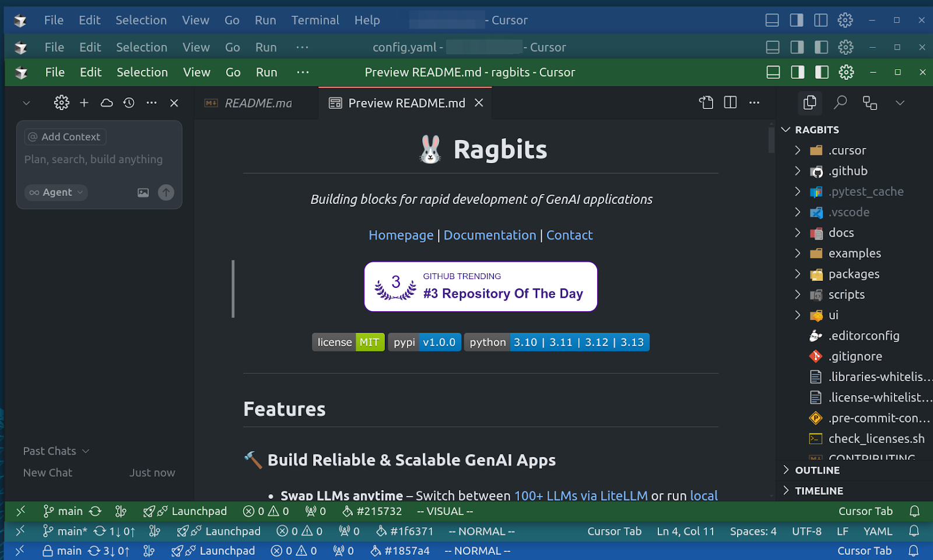The height and width of the screenshot is (560, 933).
Task: Click GitHub Trending #3 Repository badge
Action: click(x=481, y=287)
